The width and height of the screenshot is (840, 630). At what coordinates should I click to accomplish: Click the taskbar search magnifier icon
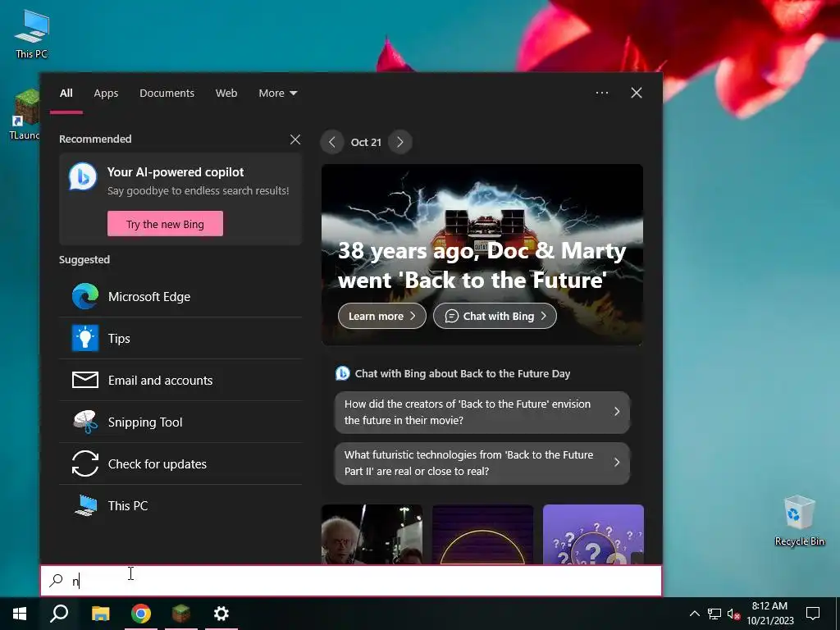59,614
